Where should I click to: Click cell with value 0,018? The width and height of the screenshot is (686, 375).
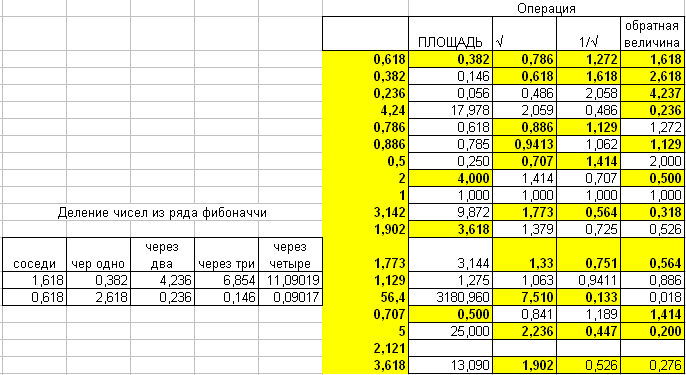[x=652, y=297]
